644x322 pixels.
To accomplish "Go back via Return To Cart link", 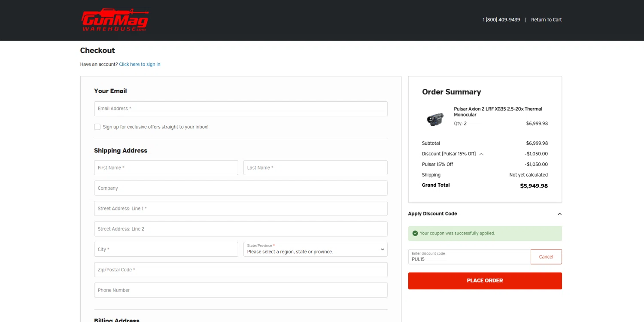I will (x=546, y=20).
